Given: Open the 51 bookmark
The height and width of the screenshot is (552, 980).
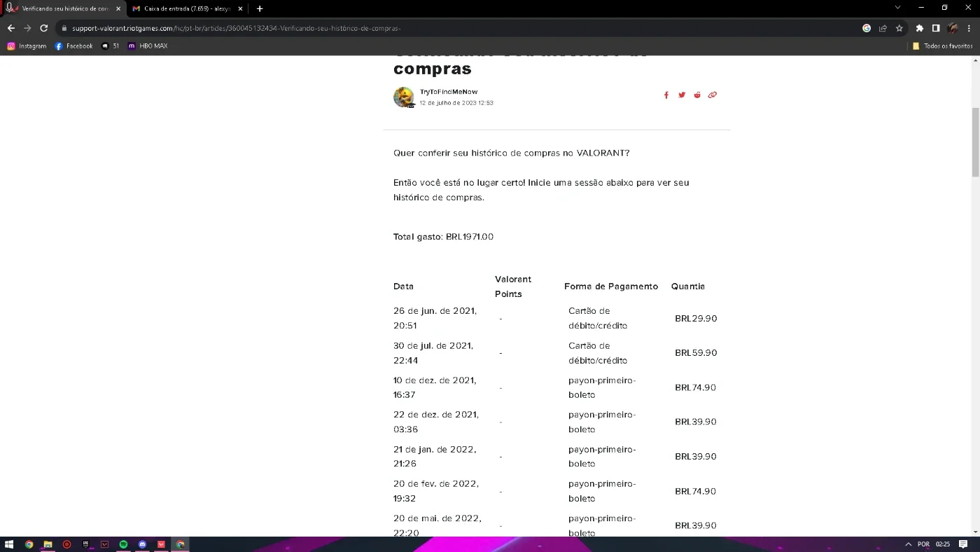Looking at the screenshot, I should [110, 46].
